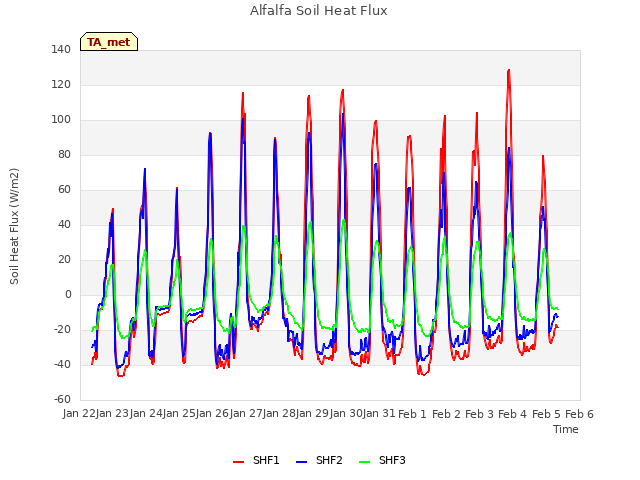Image resolution: width=640 pixels, height=480 pixels.
Task: Click the blue SHF2 legend color marker
Action: [x=301, y=462]
